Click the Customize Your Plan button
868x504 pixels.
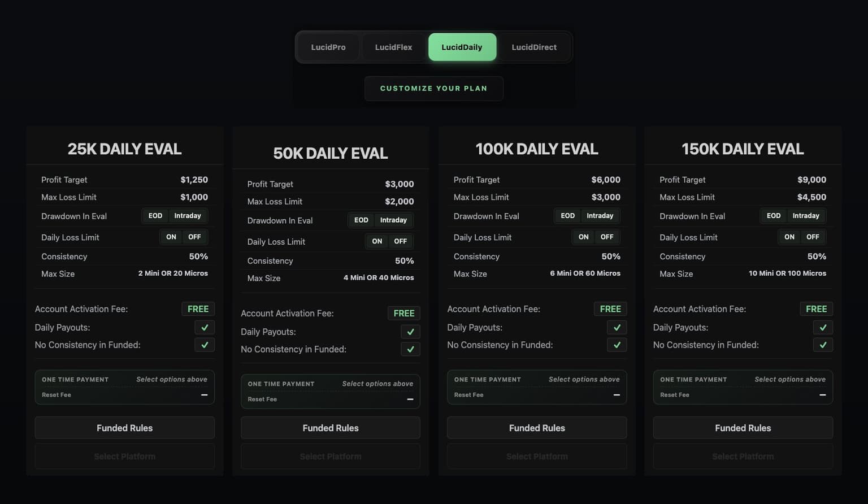(433, 88)
